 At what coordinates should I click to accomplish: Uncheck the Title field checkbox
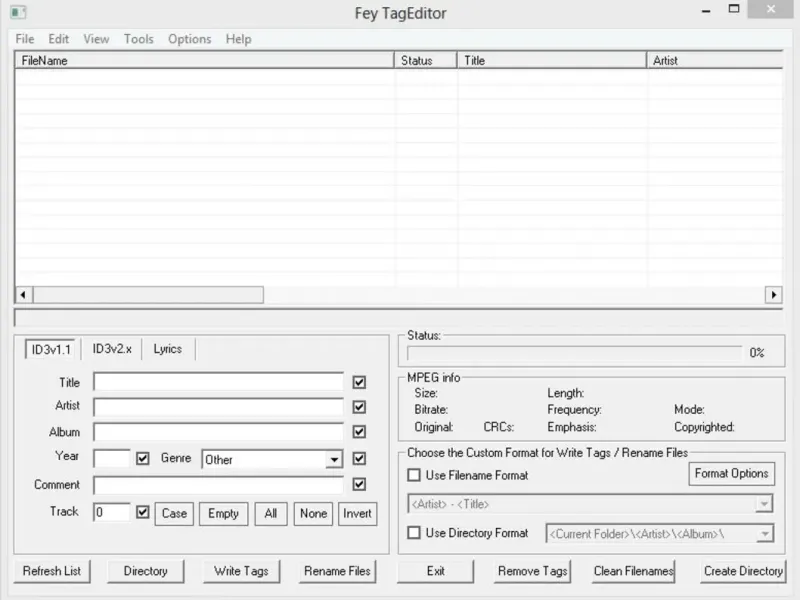(x=359, y=382)
